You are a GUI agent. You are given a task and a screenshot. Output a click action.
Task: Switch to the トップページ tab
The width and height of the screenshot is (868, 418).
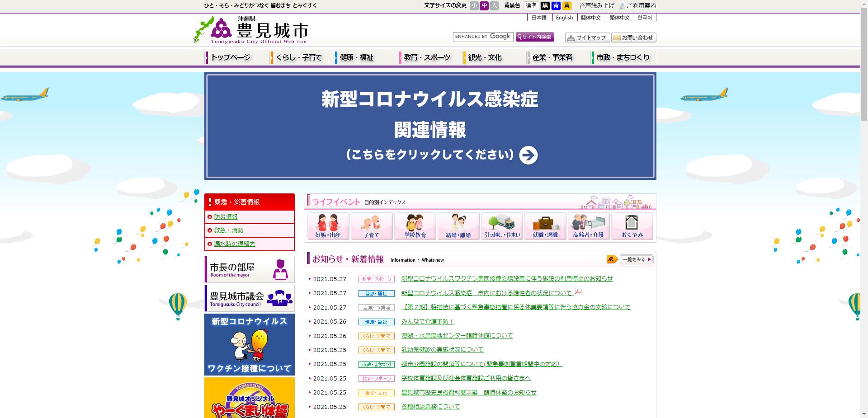(231, 57)
